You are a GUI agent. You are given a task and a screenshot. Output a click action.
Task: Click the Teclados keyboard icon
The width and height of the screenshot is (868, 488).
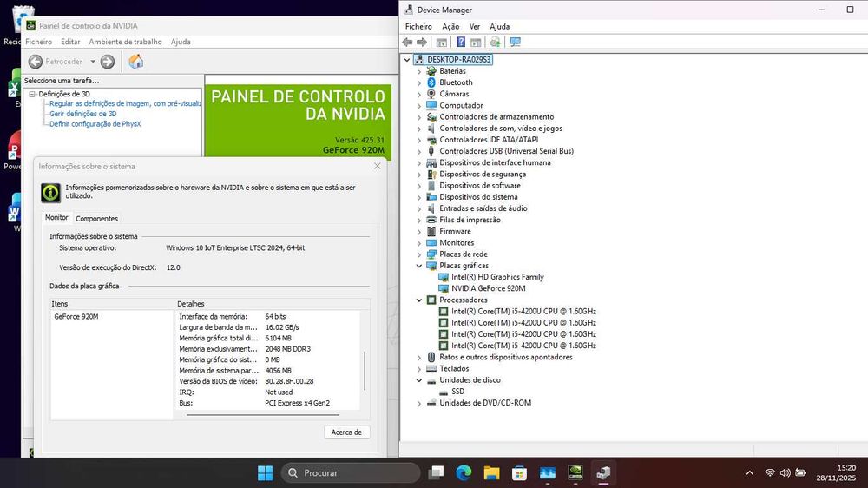click(431, 369)
